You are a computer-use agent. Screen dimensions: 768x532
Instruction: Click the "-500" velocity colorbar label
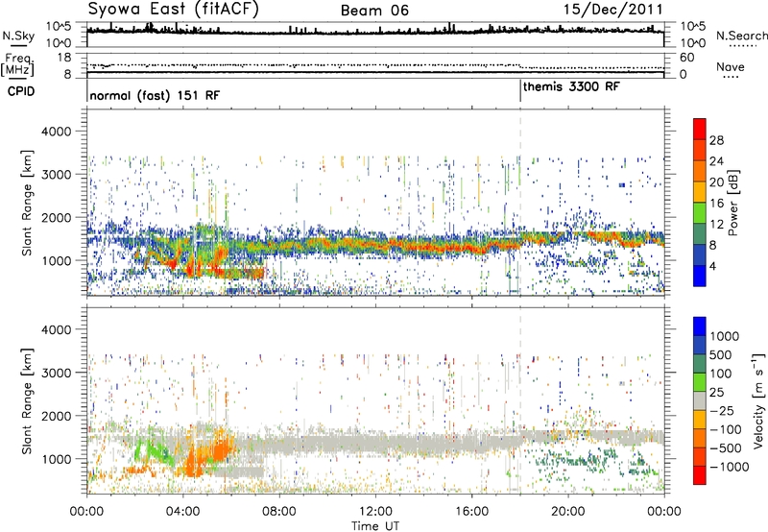[x=726, y=447]
